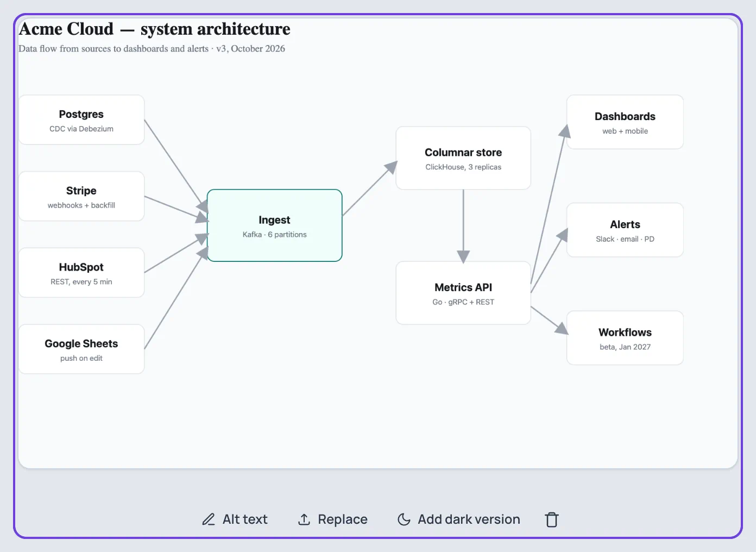Image resolution: width=756 pixels, height=552 pixels.
Task: Click 'web + mobile' caption
Action: [625, 131]
